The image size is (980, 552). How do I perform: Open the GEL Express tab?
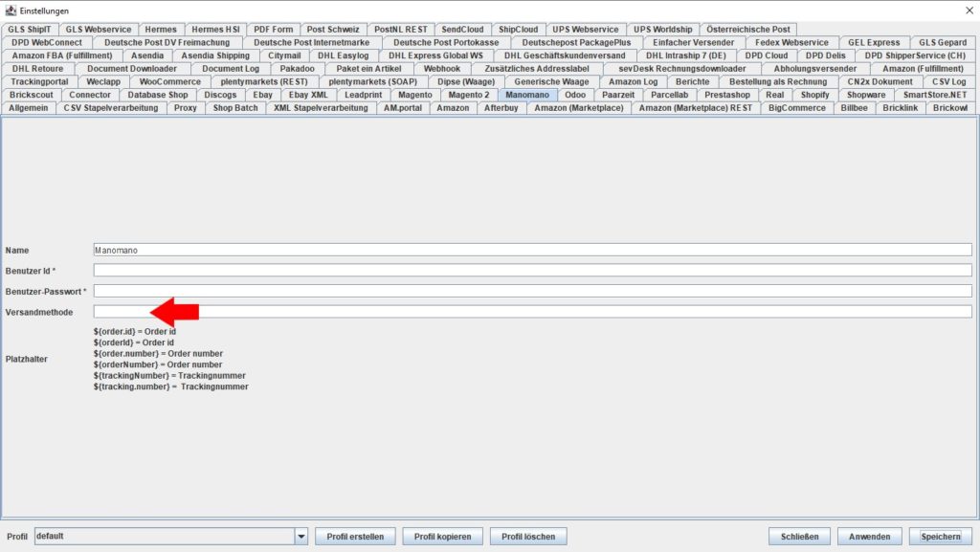coord(874,42)
